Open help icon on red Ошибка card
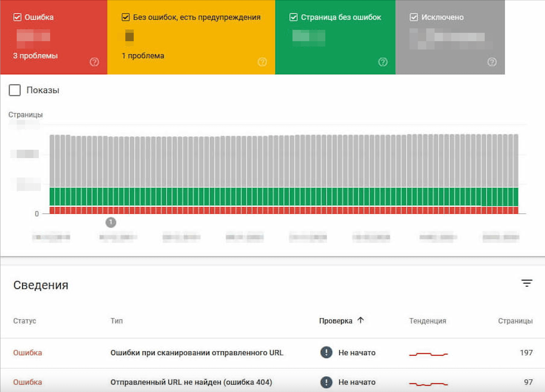Screen dimensions: 545x392 (x=94, y=62)
